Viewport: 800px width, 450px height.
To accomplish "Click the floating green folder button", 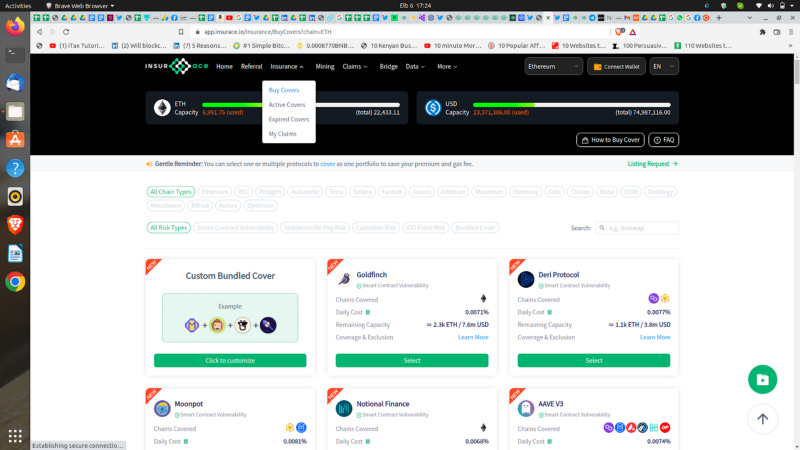I will pyautogui.click(x=762, y=379).
